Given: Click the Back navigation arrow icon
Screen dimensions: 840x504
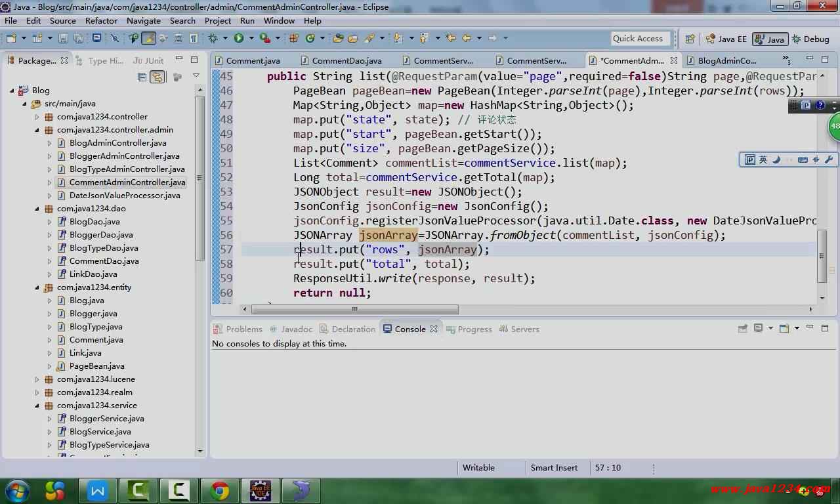Looking at the screenshot, I should click(x=467, y=38).
